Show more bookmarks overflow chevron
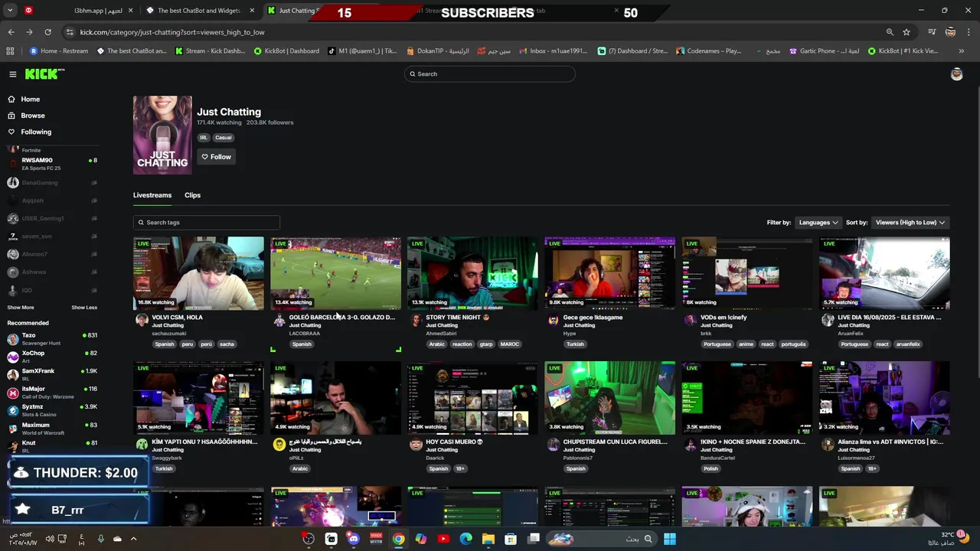 pyautogui.click(x=962, y=51)
